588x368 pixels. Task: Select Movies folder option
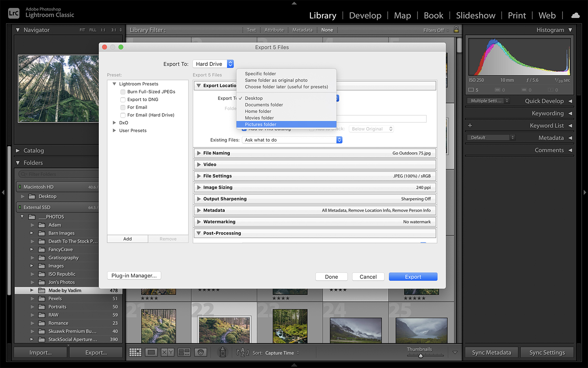(x=286, y=118)
